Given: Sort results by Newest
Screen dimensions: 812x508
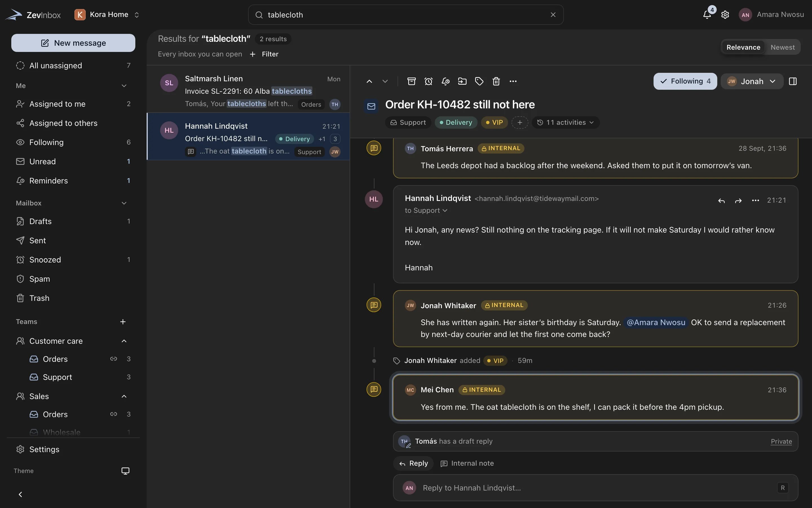Looking at the screenshot, I should [782, 47].
